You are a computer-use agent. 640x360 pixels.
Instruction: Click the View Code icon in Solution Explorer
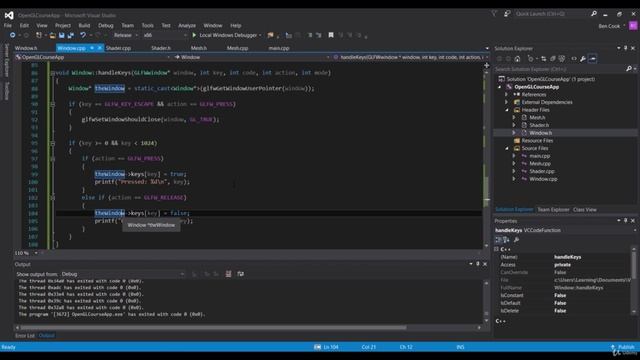tap(573, 59)
